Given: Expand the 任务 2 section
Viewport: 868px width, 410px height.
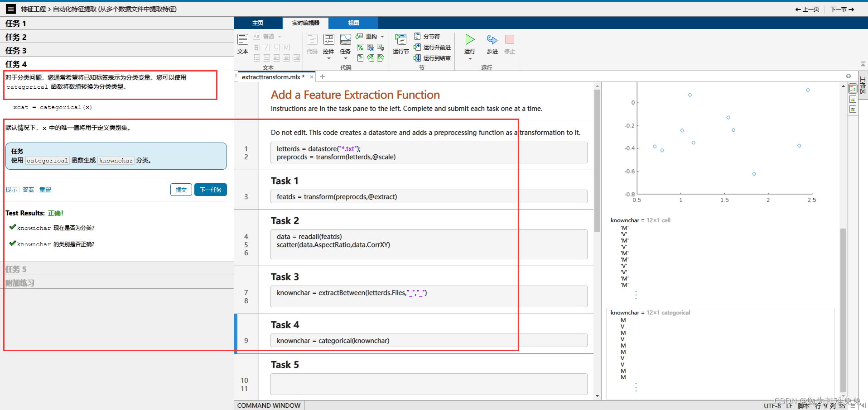Looking at the screenshot, I should 116,37.
